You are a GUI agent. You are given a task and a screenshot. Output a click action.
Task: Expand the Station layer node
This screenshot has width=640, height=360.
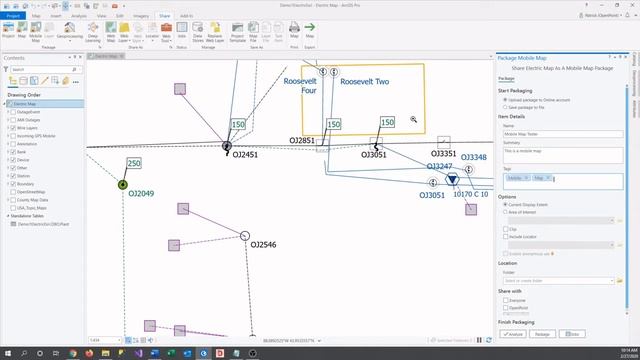coord(8,176)
